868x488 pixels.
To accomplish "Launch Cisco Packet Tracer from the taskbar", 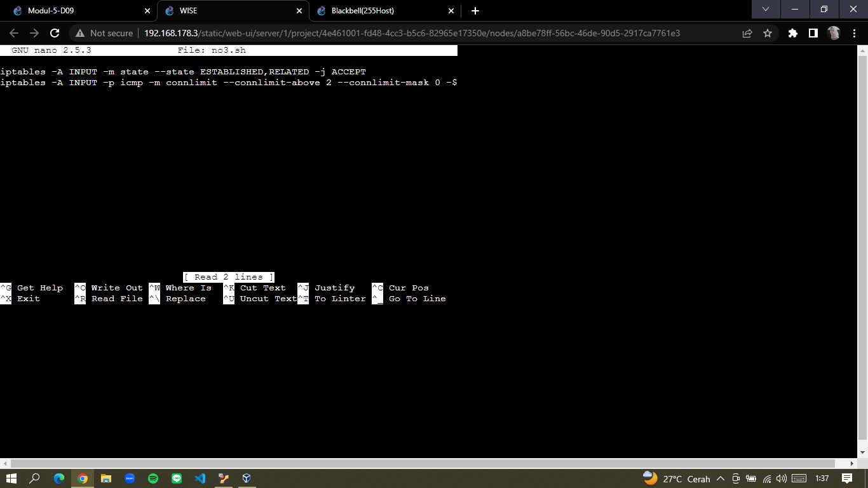I will (222, 478).
